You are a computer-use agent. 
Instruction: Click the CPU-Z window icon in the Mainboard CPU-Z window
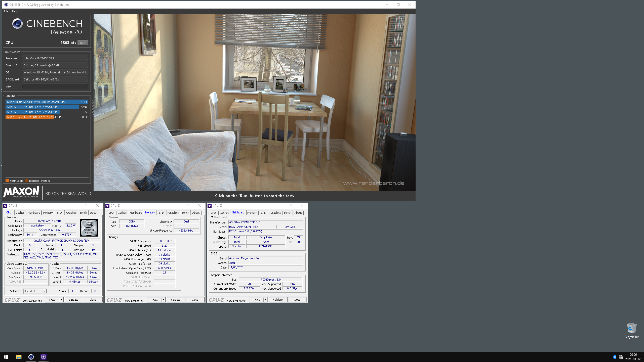pyautogui.click(x=210, y=206)
